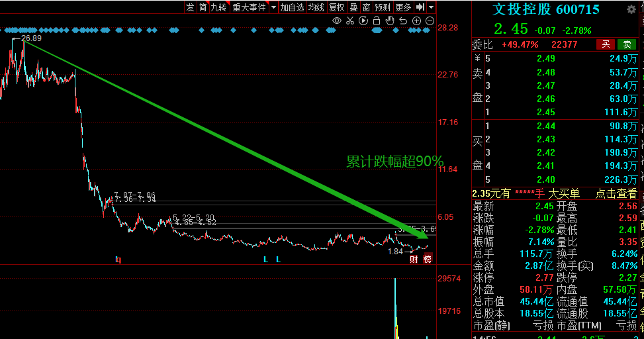Click the 最高 value 2.59
Screen dimensions: 644x339
pyautogui.click(x=628, y=218)
